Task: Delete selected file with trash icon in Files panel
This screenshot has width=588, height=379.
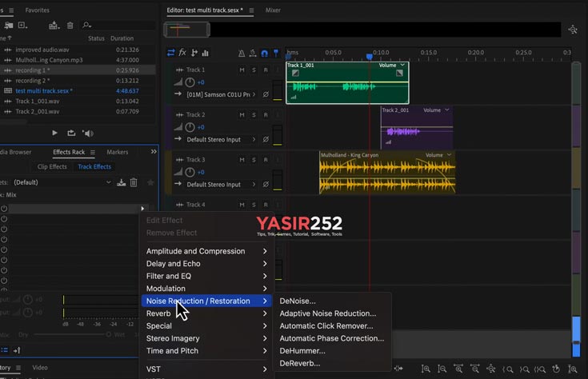Action: 70,25
